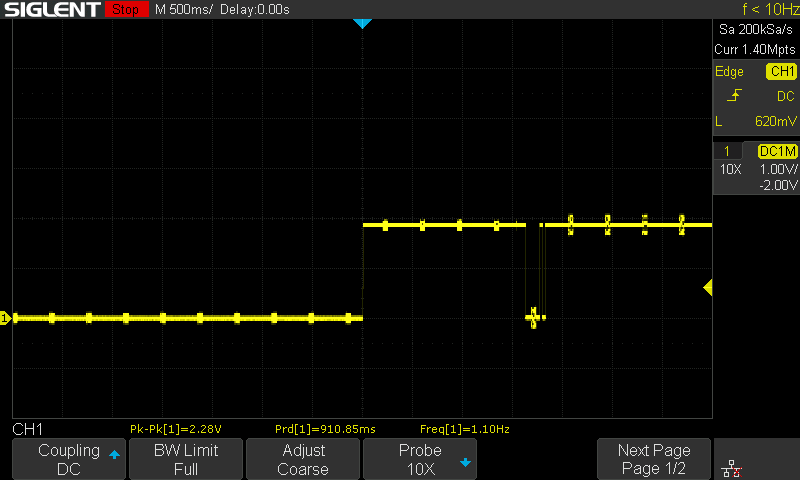
Task: Click the Curr 1.40Mpts memory depth
Action: coord(755,49)
